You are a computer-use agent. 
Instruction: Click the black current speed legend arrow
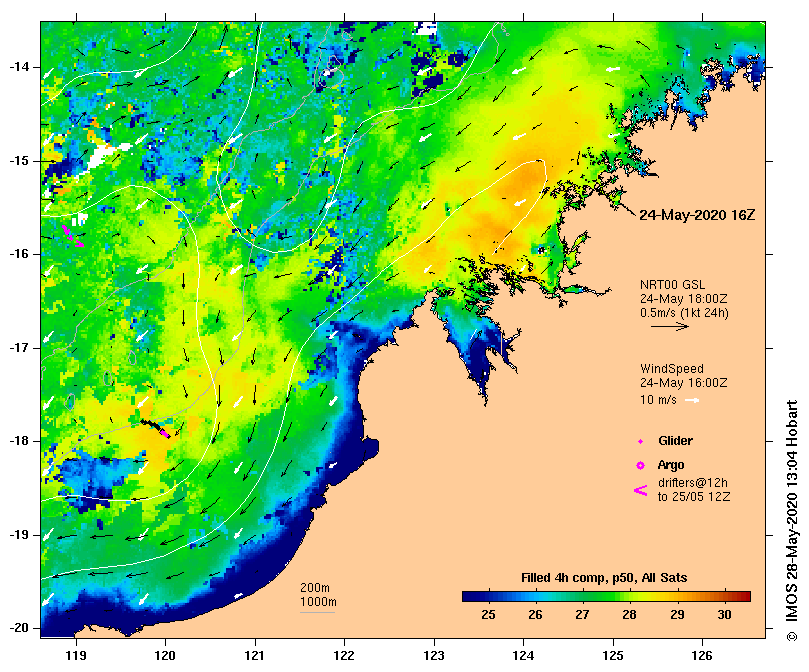[670, 326]
